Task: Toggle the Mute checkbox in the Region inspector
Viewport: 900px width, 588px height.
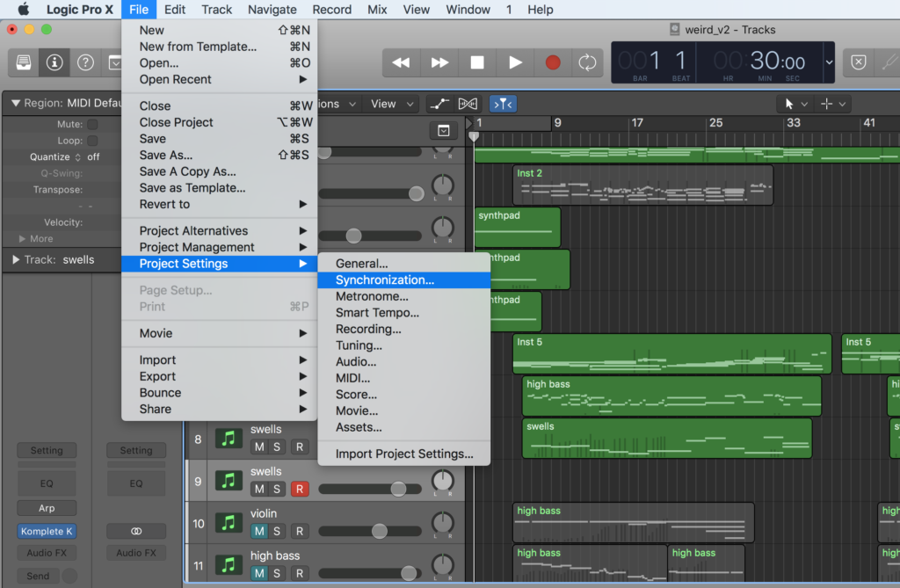Action: point(92,124)
